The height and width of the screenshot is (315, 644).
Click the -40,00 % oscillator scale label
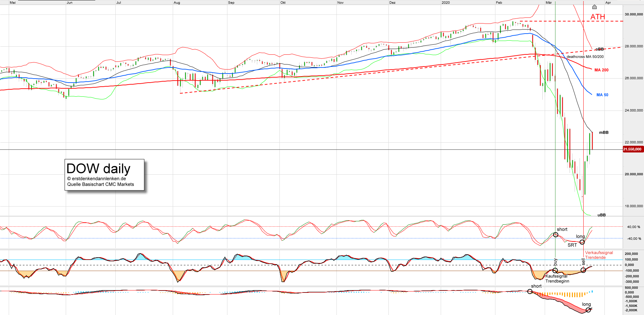click(633, 239)
